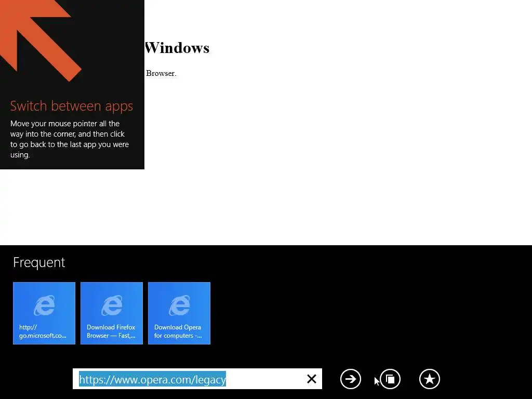Image resolution: width=532 pixels, height=399 pixels.
Task: Click the Browser. text on the page
Action: tap(161, 73)
